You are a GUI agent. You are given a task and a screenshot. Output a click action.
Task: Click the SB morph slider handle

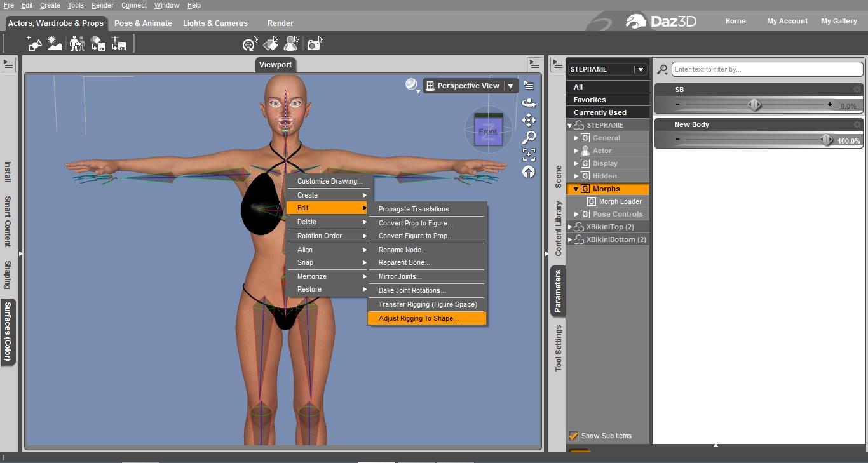[754, 105]
